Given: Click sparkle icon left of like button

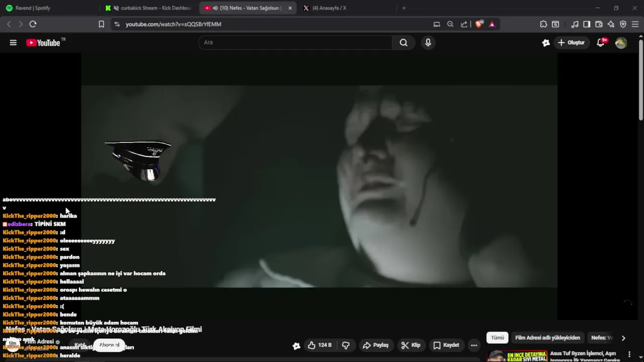Looking at the screenshot, I should pyautogui.click(x=296, y=345).
